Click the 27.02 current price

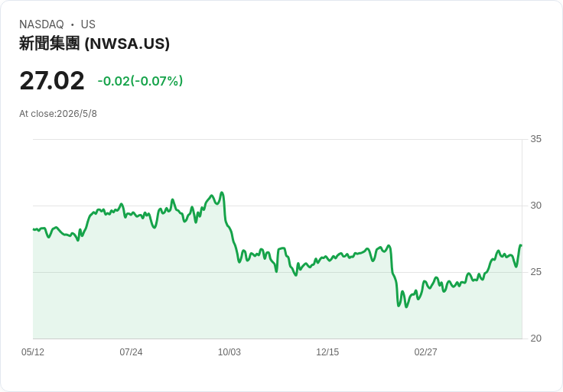click(52, 81)
